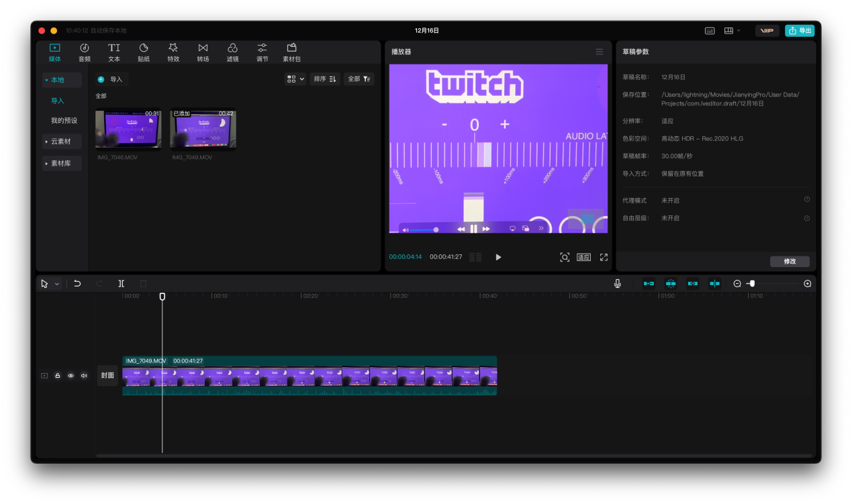This screenshot has width=852, height=504.
Task: Open the pointer tool mode dropdown arrow
Action: 57,284
